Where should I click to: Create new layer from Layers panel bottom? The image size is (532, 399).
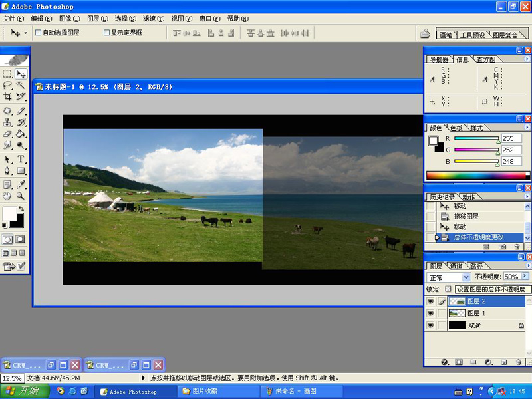pyautogui.click(x=503, y=362)
